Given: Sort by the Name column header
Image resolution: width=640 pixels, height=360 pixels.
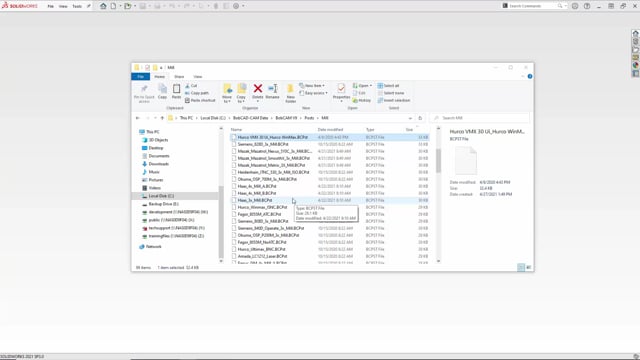Looking at the screenshot, I should coord(236,129).
